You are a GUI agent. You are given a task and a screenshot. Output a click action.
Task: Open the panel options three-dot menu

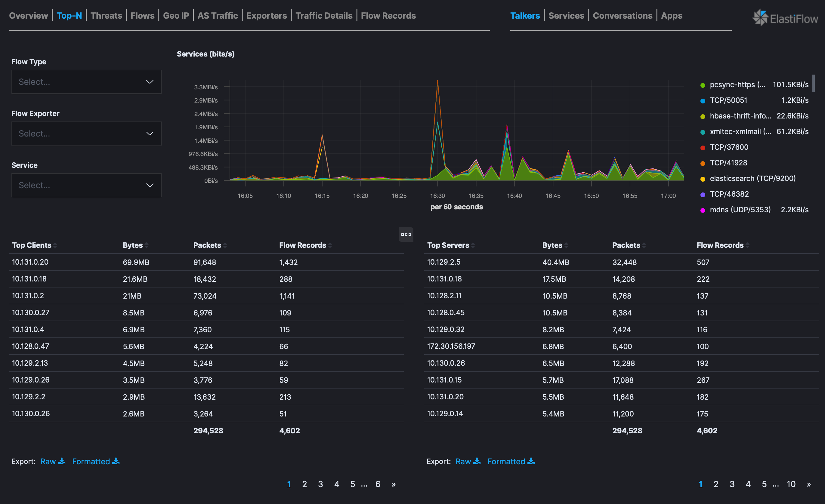tap(406, 234)
